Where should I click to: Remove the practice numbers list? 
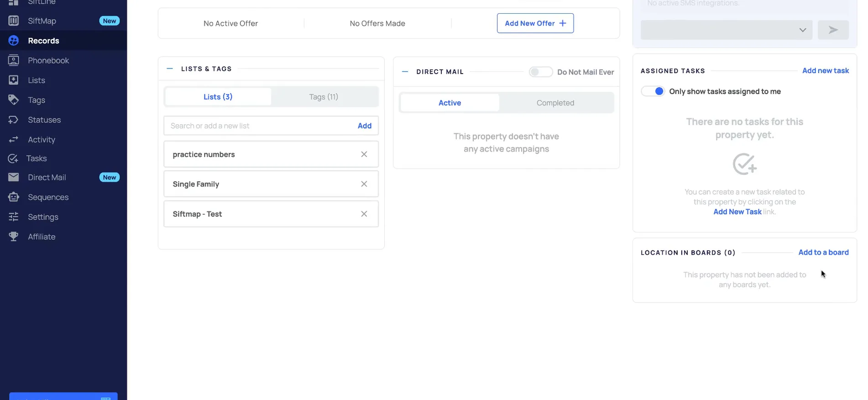(x=364, y=154)
